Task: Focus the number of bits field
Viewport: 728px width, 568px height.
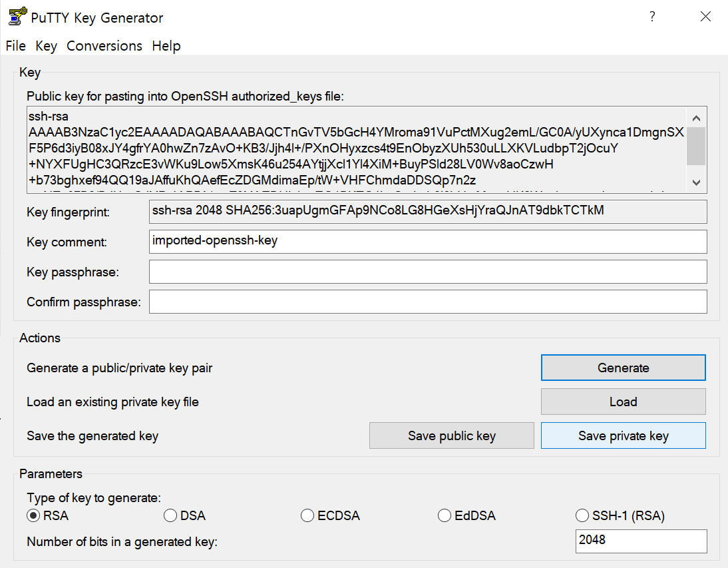Action: (641, 541)
